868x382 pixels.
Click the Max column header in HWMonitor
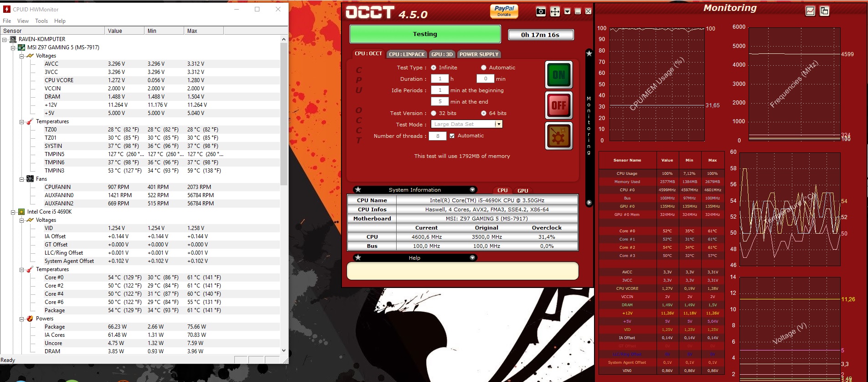point(204,31)
